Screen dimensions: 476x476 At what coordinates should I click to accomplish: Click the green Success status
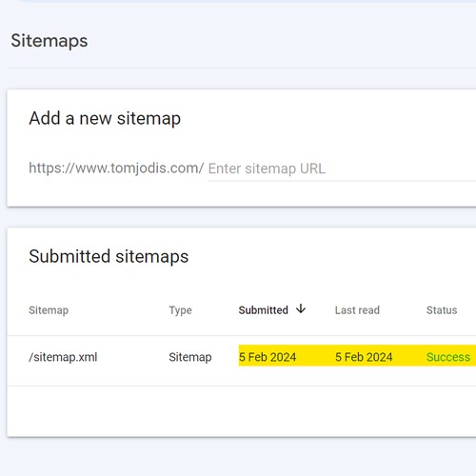click(x=448, y=357)
